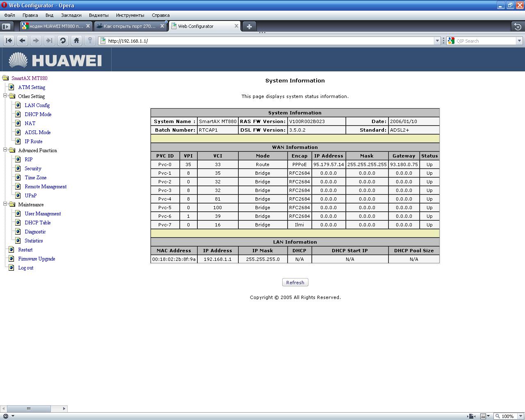
Task: Go back with the Back arrow
Action: 23,41
